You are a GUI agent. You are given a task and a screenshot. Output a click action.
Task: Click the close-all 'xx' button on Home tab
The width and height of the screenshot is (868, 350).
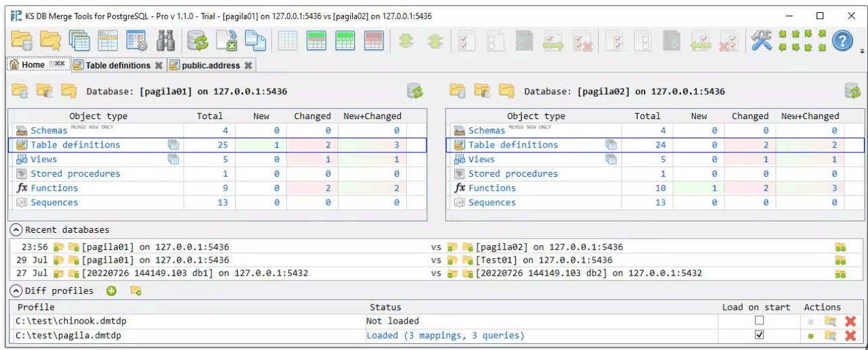pos(58,64)
